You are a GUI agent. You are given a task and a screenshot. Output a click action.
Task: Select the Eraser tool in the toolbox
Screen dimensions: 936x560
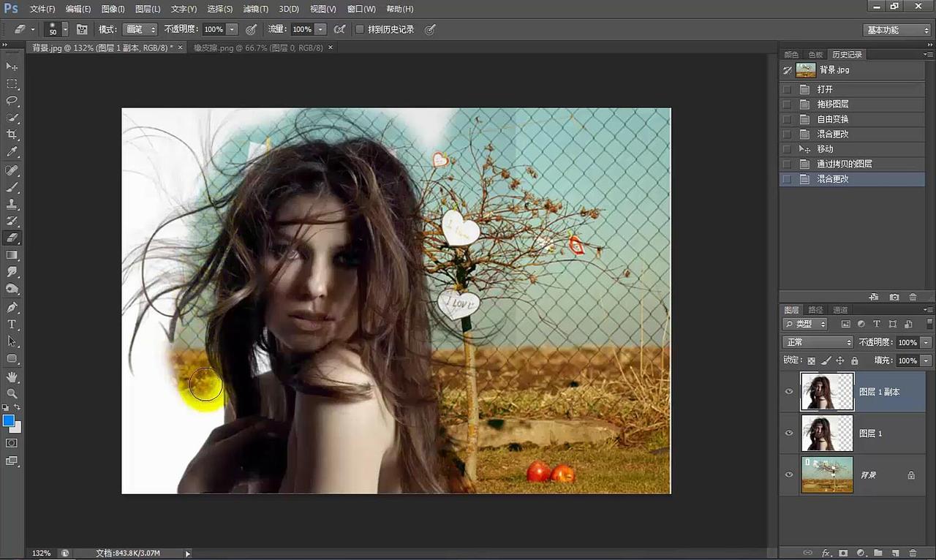click(x=12, y=238)
